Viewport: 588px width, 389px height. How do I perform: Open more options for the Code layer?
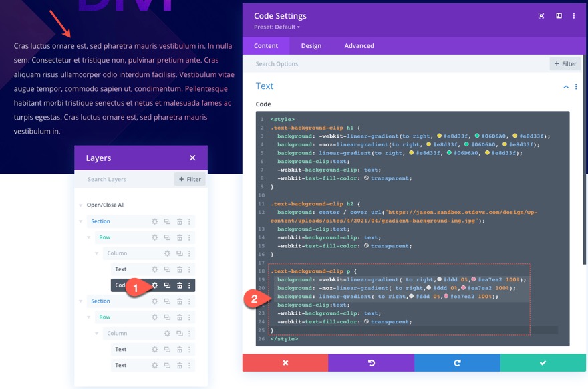point(189,285)
